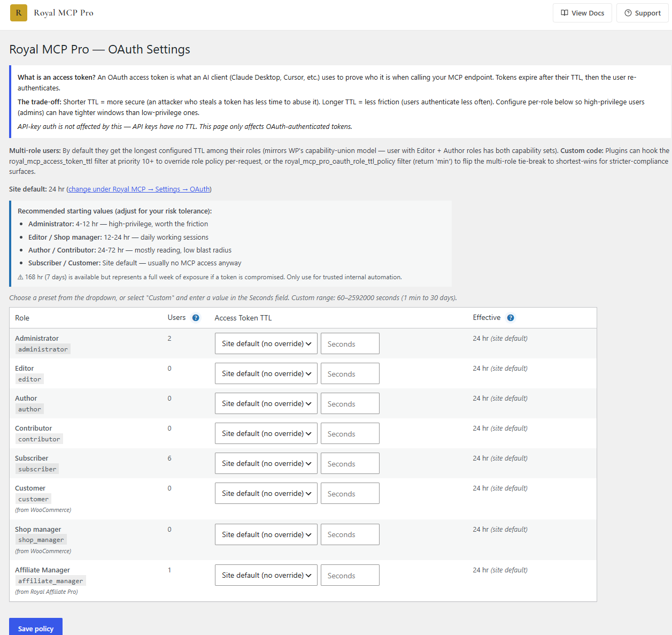Screen dimensions: 672x635
Task: Focus the Contributor Seconds field
Action: [x=350, y=433]
